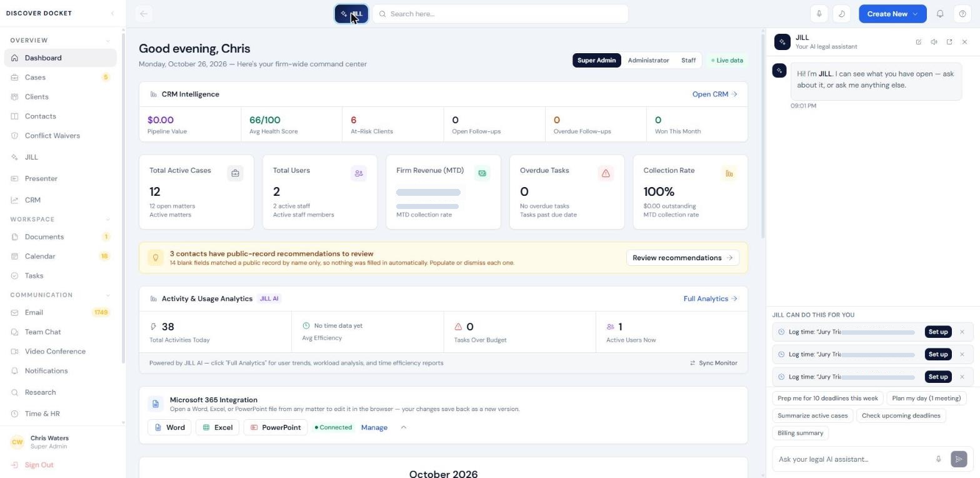Open Conflict Waivers in sidebar
Viewport: 980px width, 478px height.
point(60,136)
